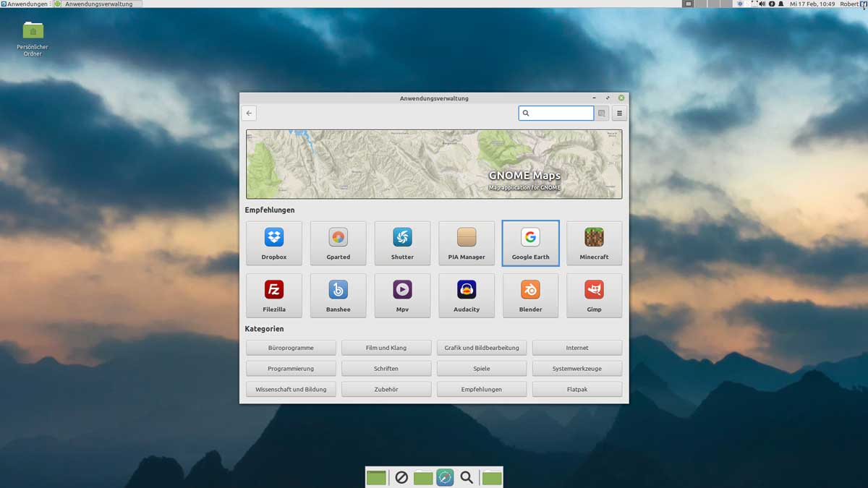Browse the Schriften category

(386, 369)
